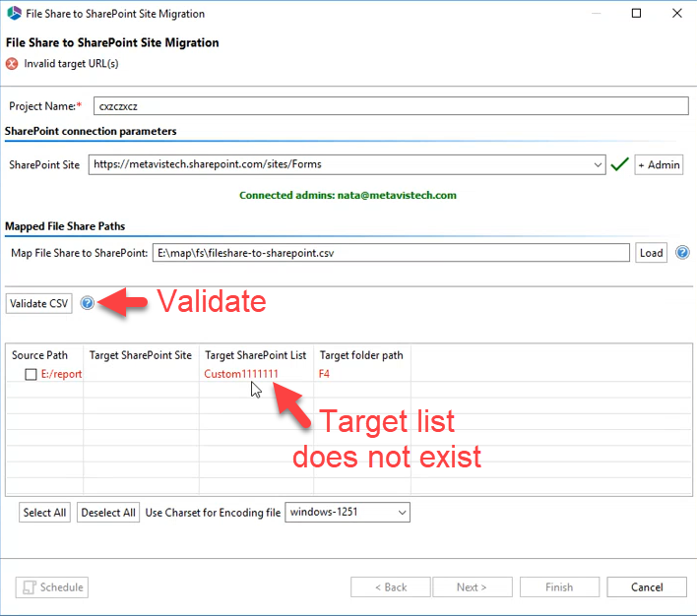Expand the SharePoint Site URL dropdown
The image size is (697, 616).
coord(598,165)
